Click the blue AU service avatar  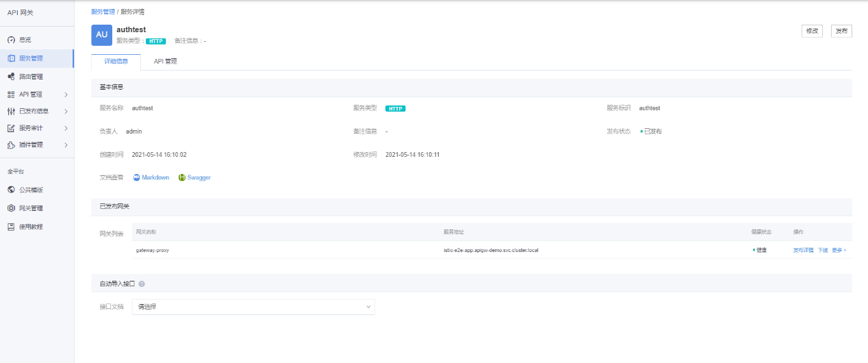pyautogui.click(x=102, y=35)
